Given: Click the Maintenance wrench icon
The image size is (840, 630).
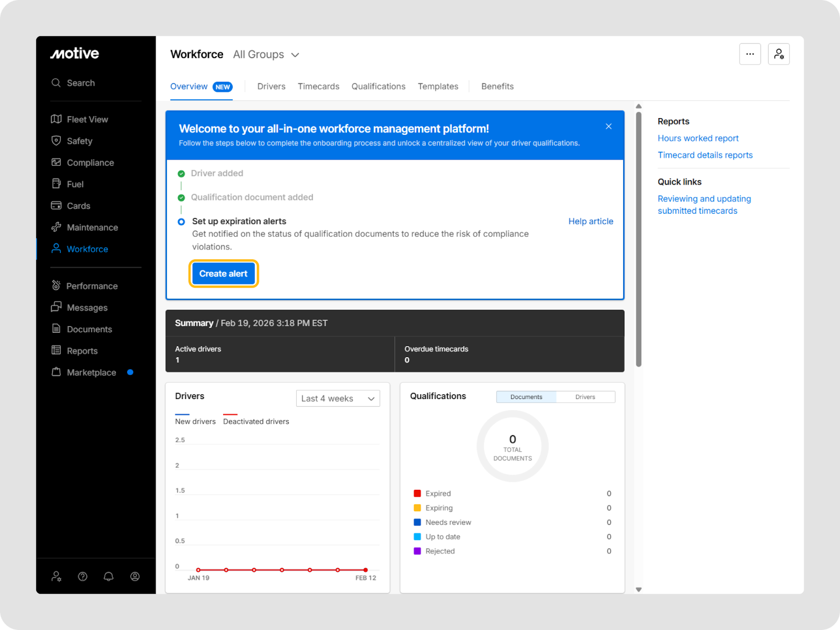Looking at the screenshot, I should coord(56,227).
